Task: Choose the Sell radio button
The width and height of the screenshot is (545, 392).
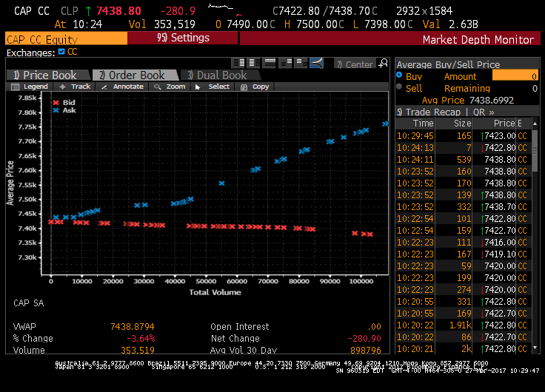Action: tap(399, 87)
